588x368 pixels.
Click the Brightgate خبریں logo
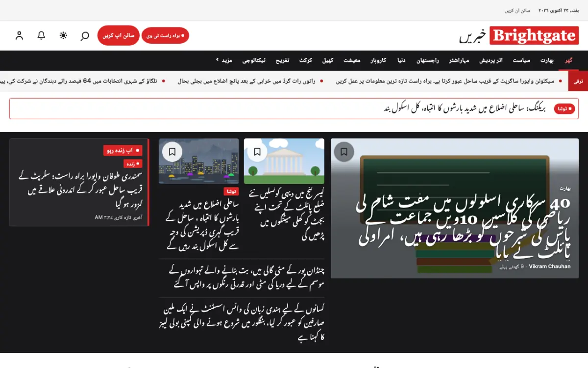click(x=519, y=35)
